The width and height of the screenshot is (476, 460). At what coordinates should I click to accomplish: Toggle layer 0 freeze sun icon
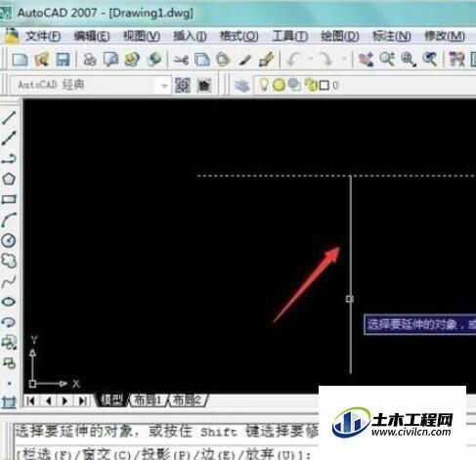pos(279,85)
